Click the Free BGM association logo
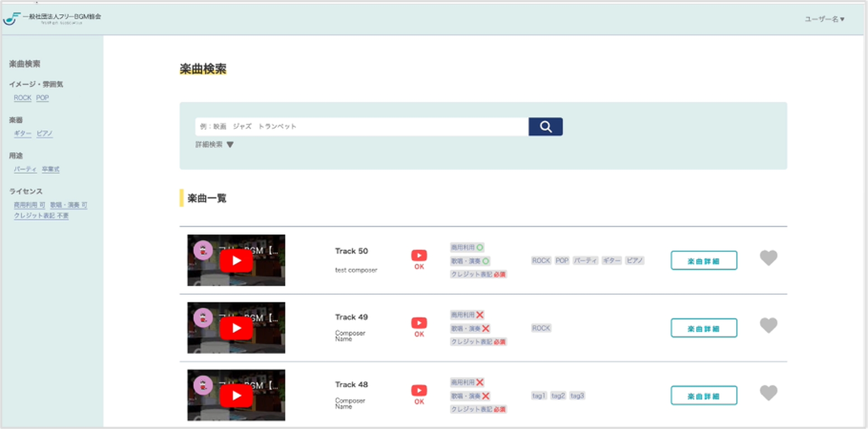 pos(52,19)
